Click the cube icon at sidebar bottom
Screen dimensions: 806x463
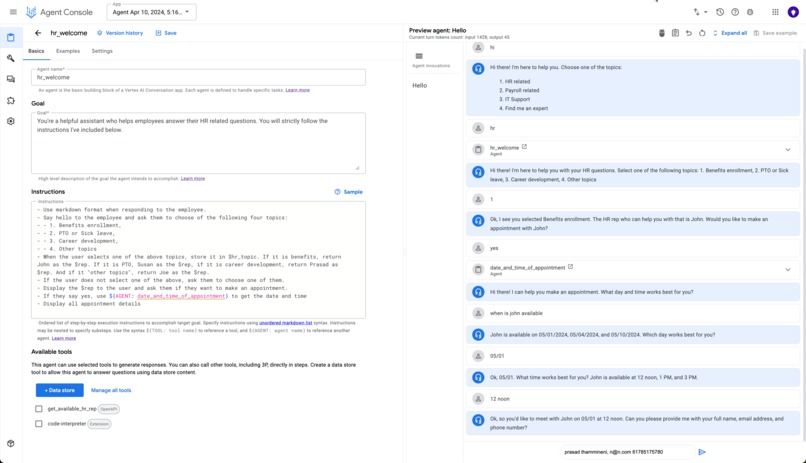(11, 443)
